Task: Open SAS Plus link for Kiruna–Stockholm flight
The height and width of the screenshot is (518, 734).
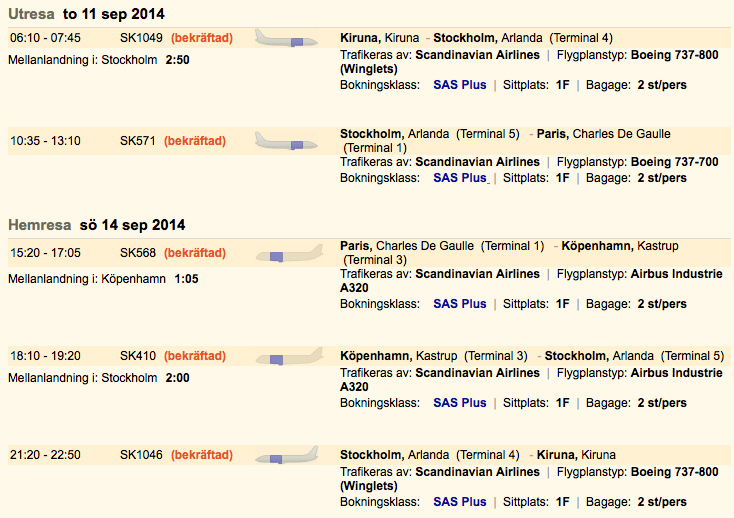Action: tap(459, 85)
